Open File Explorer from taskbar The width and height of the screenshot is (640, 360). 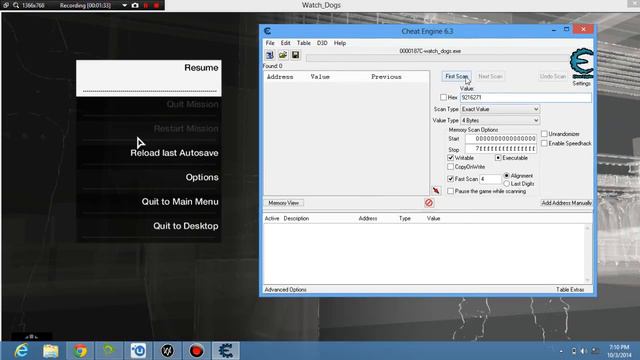click(x=51, y=351)
